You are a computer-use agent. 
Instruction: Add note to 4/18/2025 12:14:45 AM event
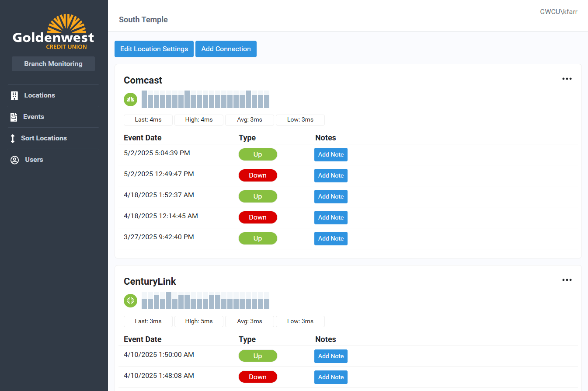(x=331, y=217)
